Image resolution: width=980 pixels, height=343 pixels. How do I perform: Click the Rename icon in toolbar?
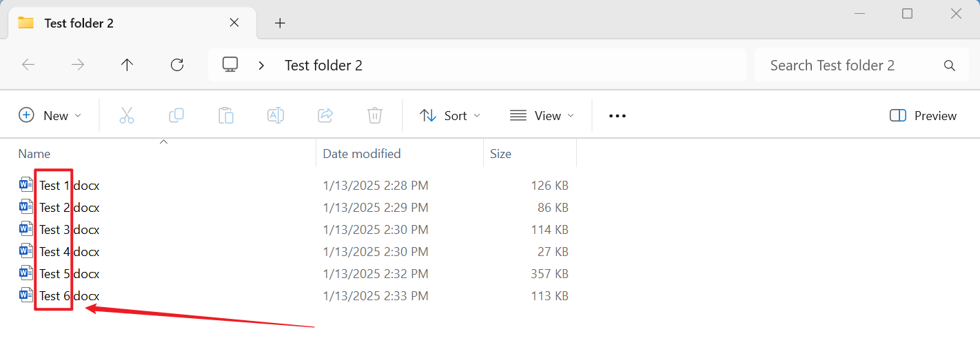pos(276,116)
